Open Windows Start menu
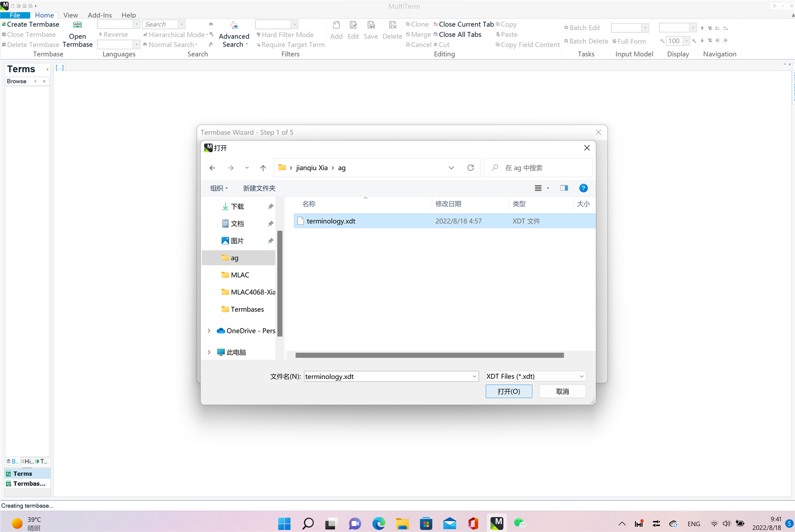This screenshot has height=532, width=795. [284, 524]
